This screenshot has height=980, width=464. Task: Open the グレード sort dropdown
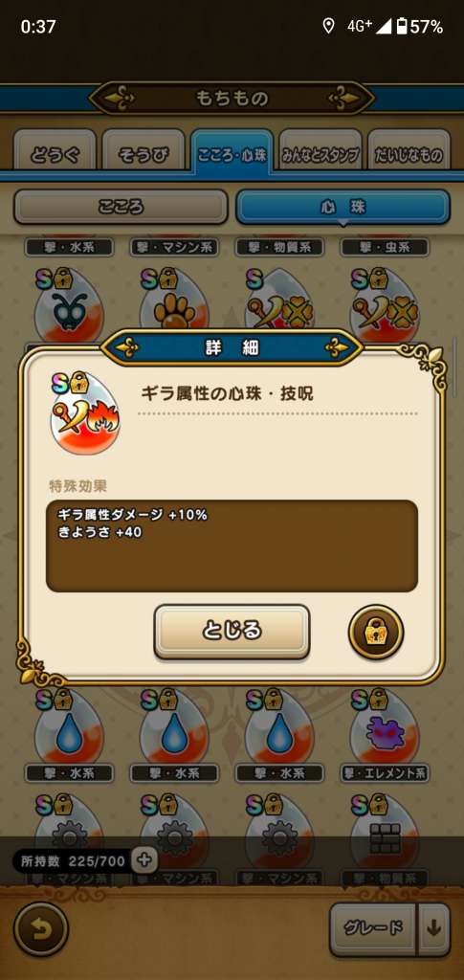373,928
